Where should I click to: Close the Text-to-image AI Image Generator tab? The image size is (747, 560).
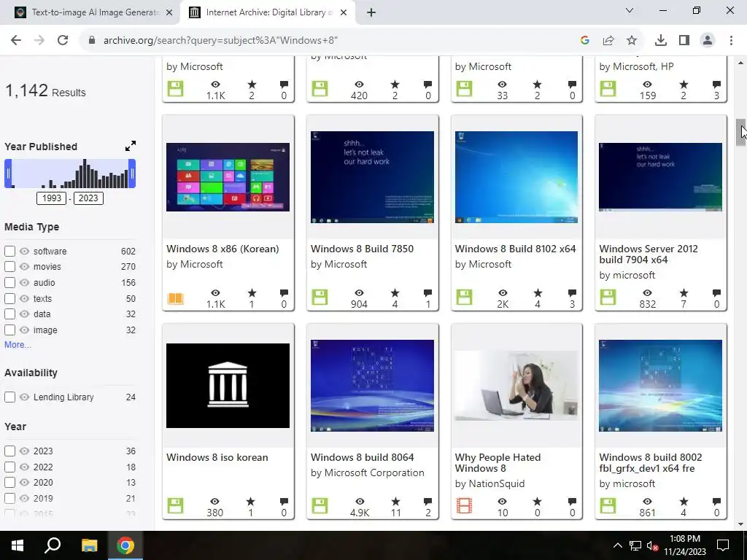[169, 13]
